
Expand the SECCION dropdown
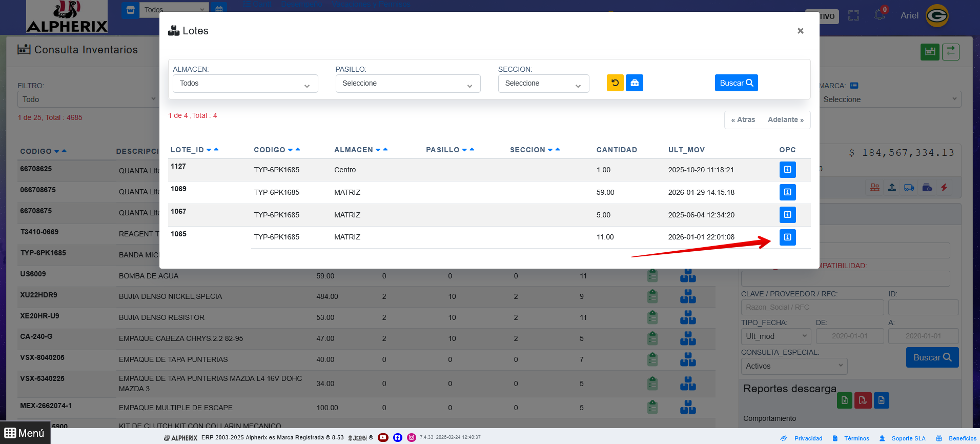(543, 84)
